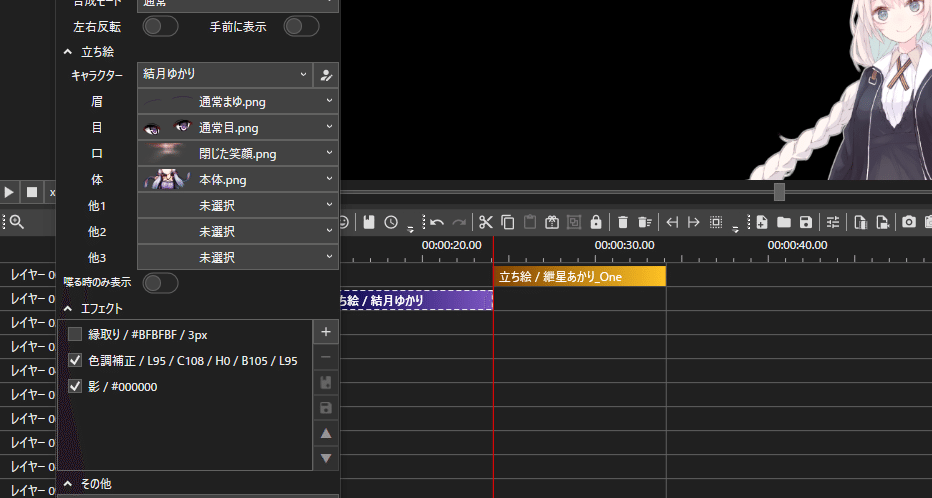
Task: Lock the selected item with padlock icon
Action: (596, 222)
